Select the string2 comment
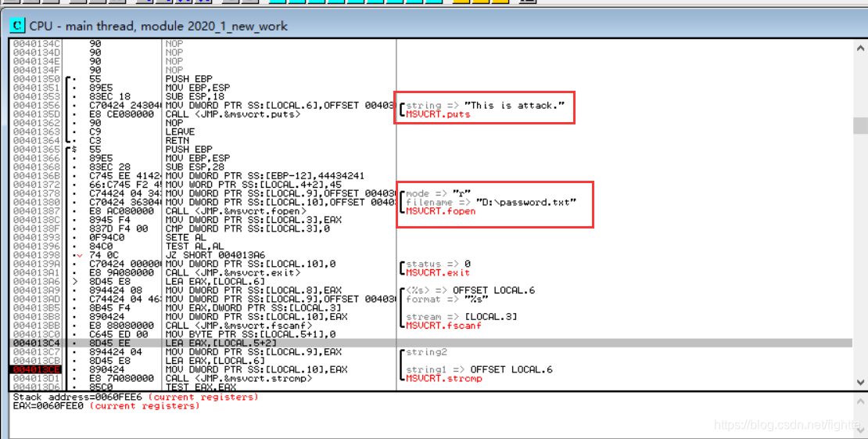 (426, 352)
